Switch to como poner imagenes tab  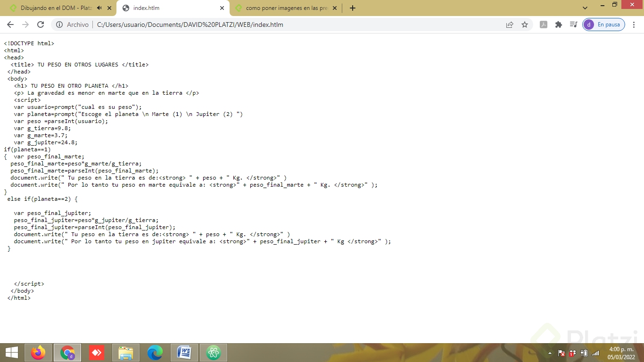285,8
